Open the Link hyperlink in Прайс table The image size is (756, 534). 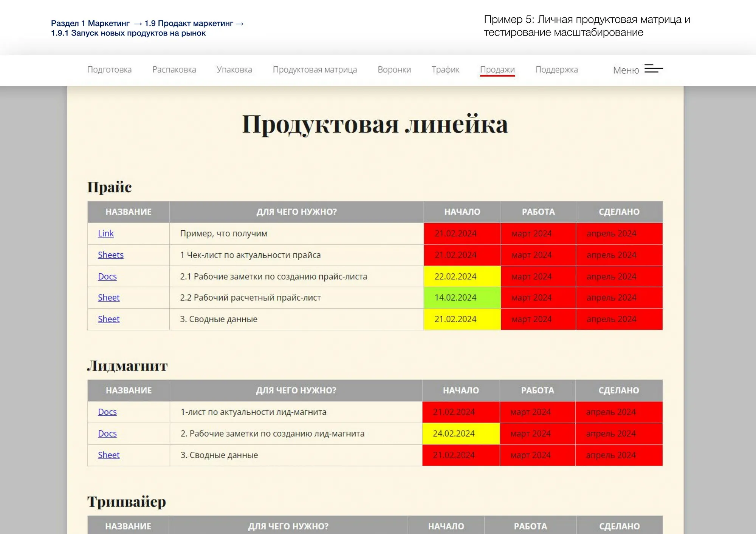(106, 233)
